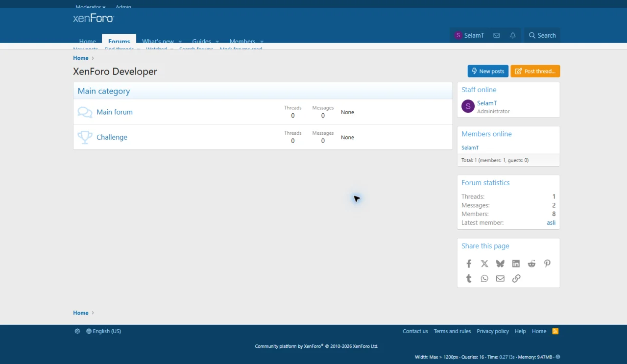Click the Post thread button
The height and width of the screenshot is (364, 627).
(535, 71)
